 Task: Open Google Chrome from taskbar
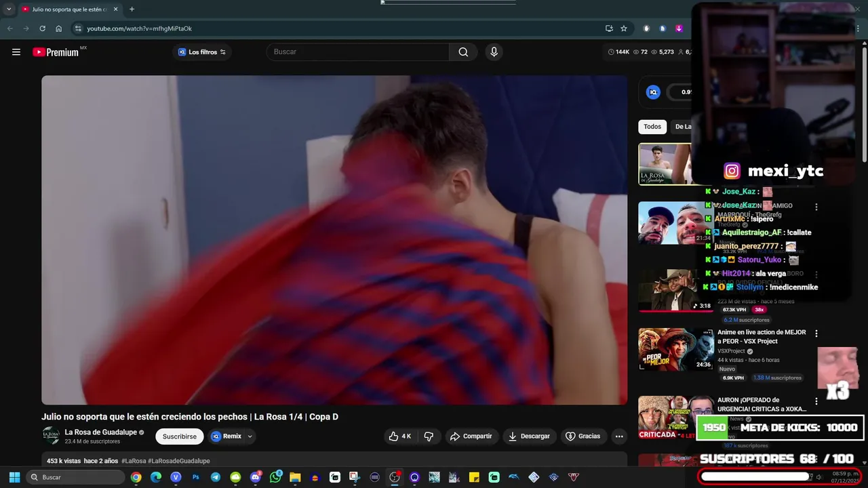pos(136,477)
